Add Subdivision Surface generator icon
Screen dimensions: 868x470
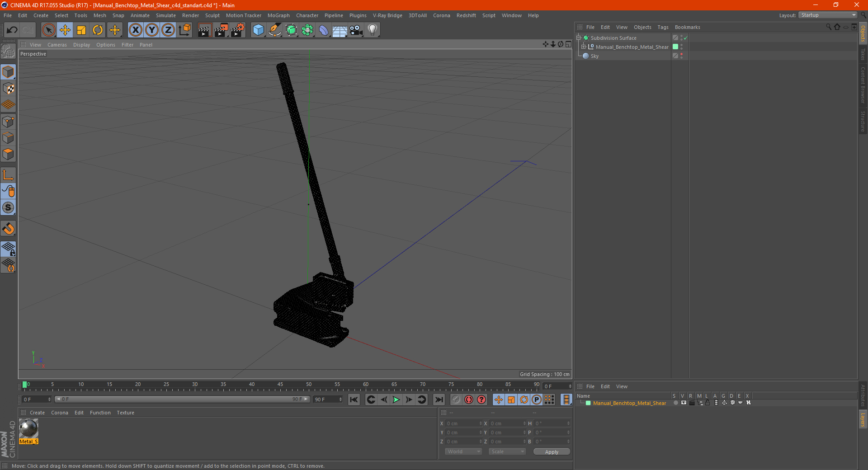coord(292,30)
